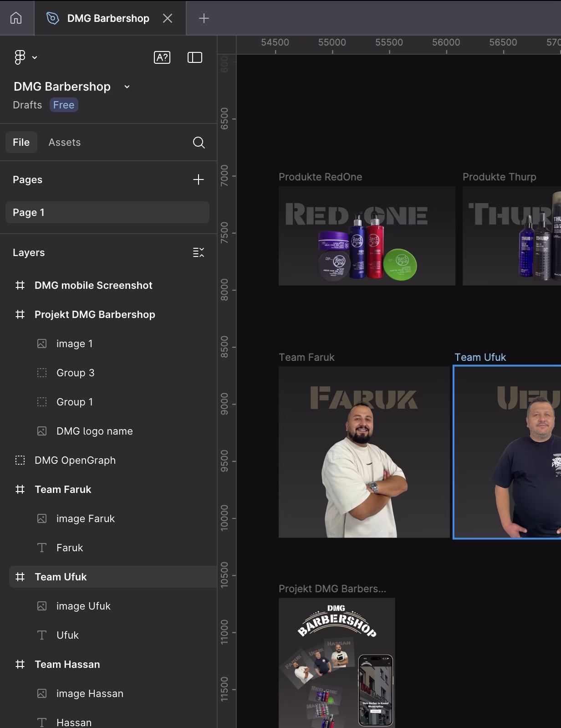
Task: Click the search magnifier icon
Action: [x=199, y=143]
